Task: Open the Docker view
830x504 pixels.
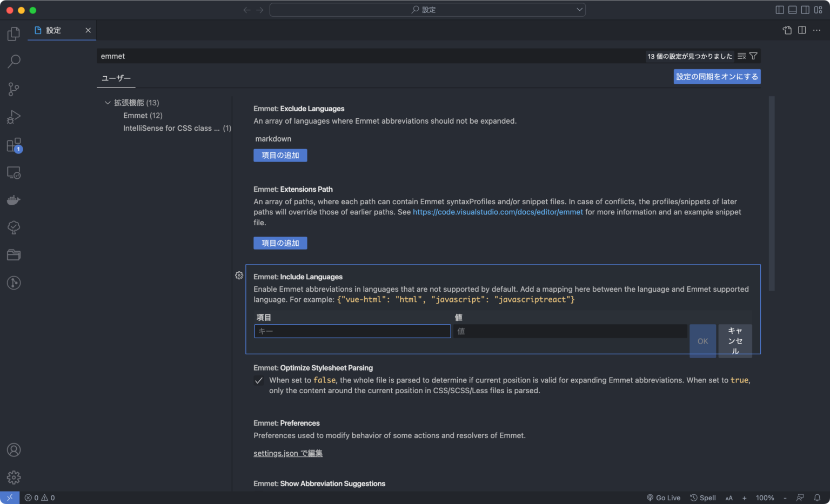Action: tap(14, 200)
